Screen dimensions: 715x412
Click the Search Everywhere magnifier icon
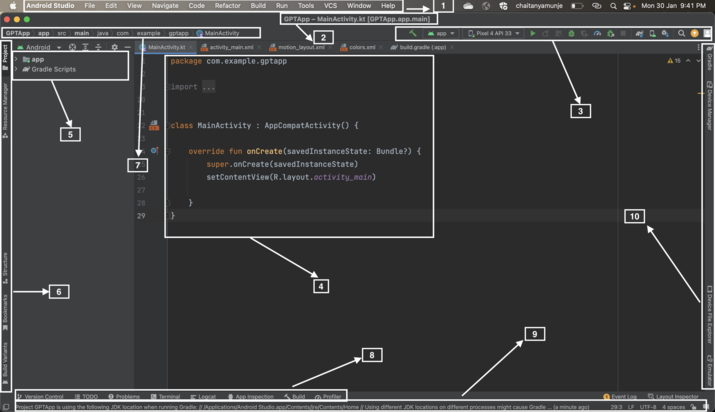tap(681, 33)
